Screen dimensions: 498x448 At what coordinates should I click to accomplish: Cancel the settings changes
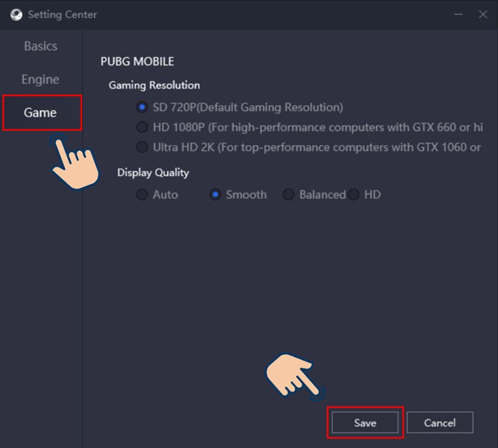(440, 422)
